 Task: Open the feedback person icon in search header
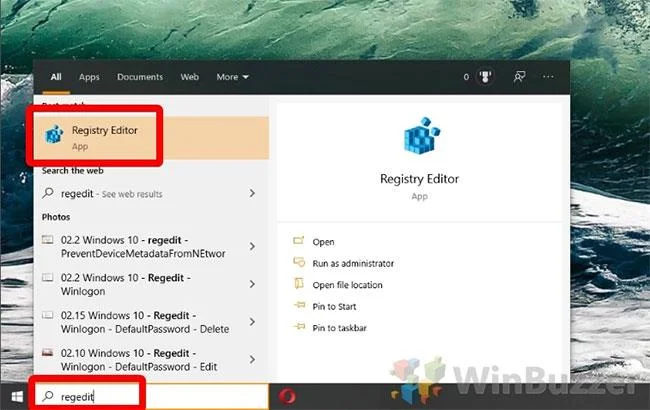[x=519, y=77]
